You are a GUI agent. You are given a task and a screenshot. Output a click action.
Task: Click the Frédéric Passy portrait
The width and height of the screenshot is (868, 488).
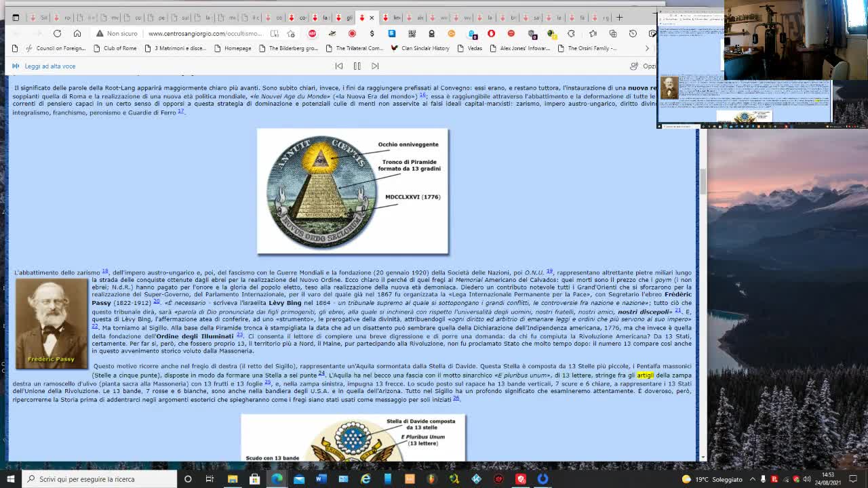[52, 323]
